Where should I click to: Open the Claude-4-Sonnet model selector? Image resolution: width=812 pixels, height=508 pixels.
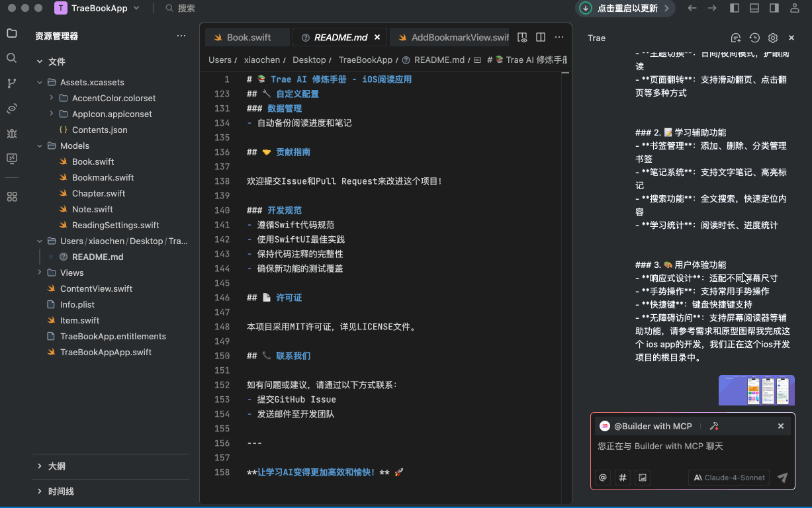click(x=729, y=477)
